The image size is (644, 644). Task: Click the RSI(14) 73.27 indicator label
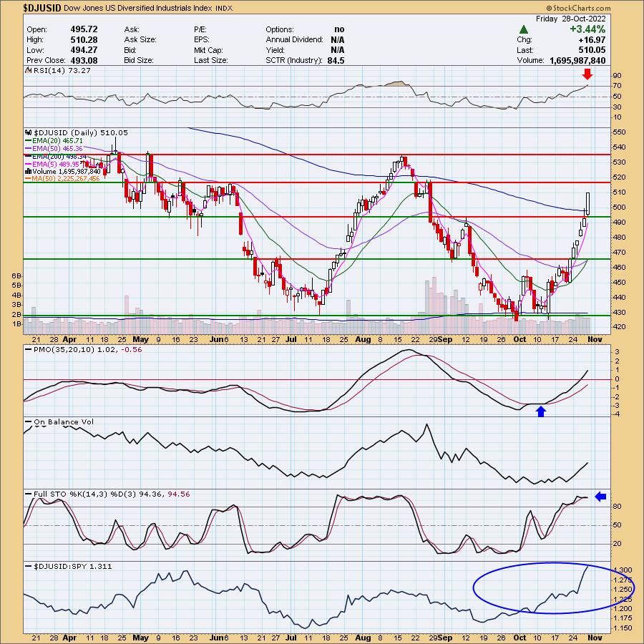click(x=62, y=71)
